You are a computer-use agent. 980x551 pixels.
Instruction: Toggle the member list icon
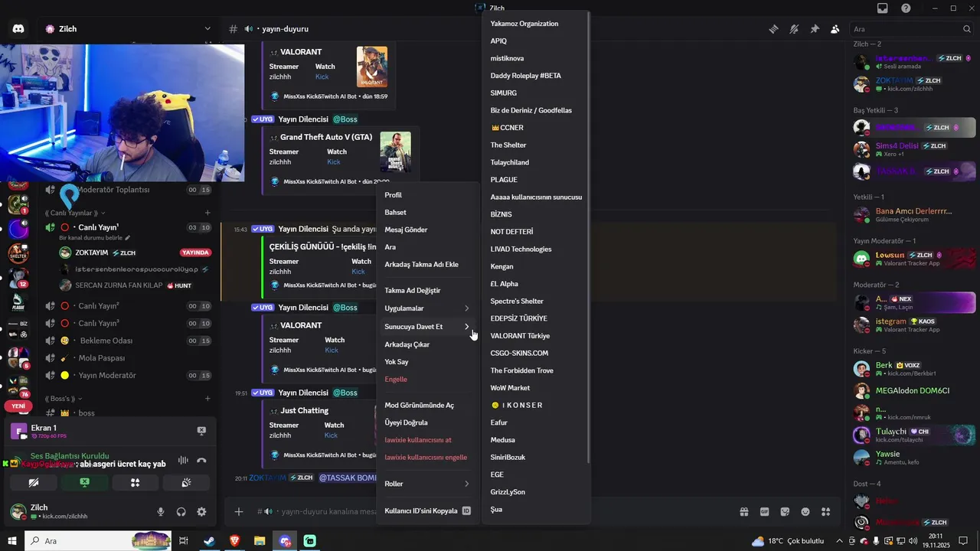[835, 29]
